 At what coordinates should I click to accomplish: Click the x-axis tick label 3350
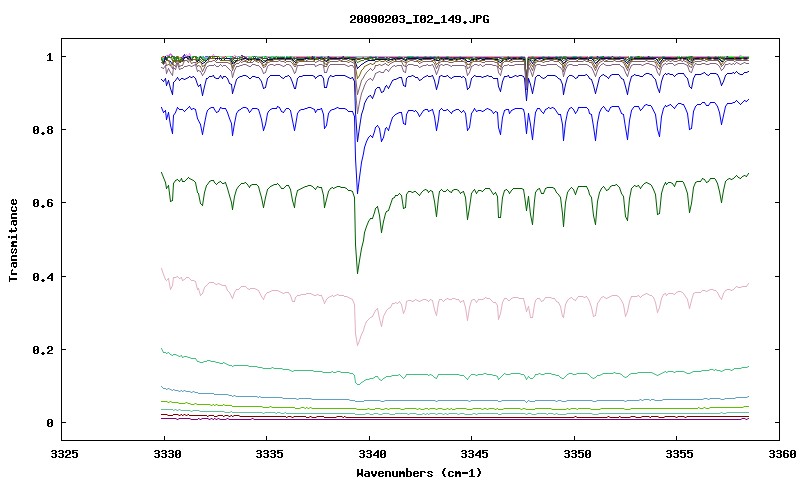click(577, 453)
